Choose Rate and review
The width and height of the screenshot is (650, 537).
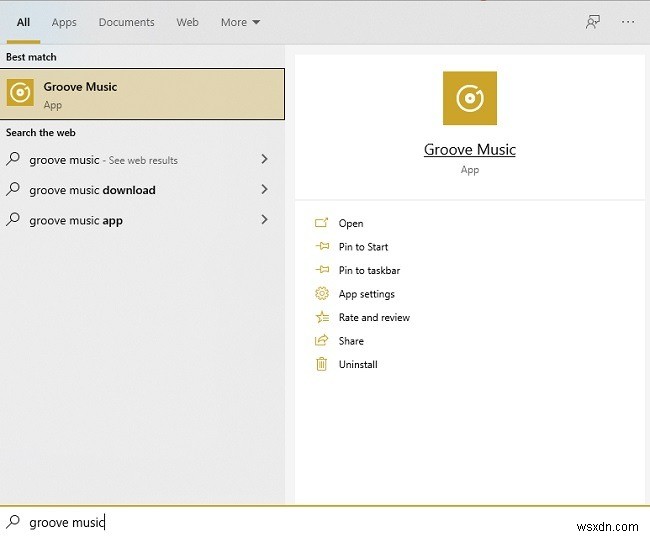coord(374,318)
